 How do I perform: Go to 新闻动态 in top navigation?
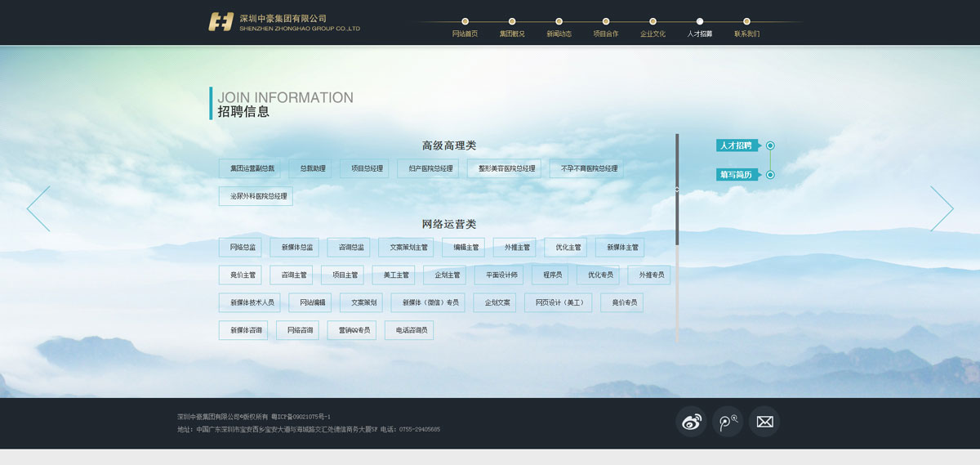[559, 34]
